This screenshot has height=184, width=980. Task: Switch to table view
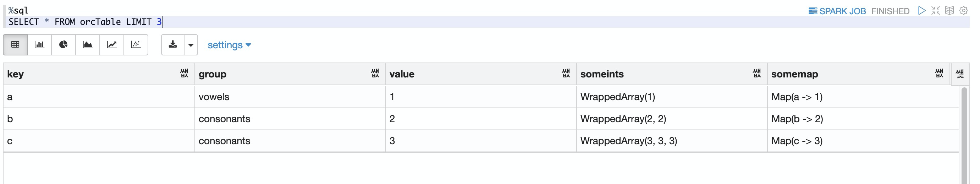coord(15,44)
